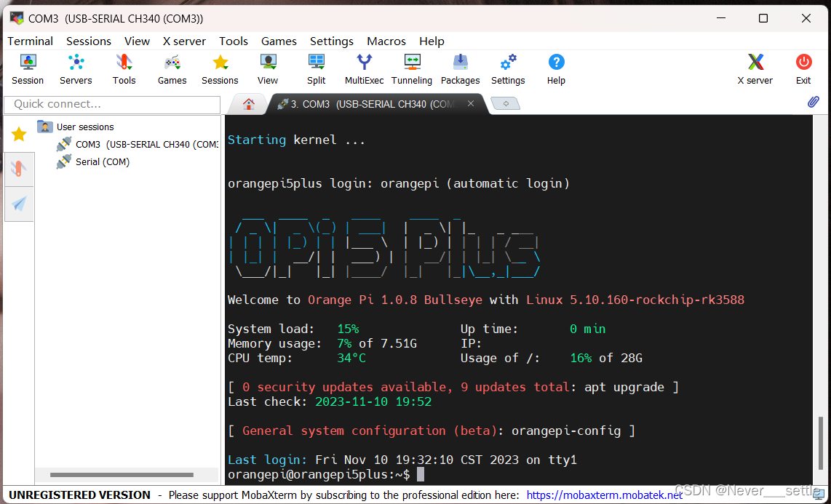Maximize the MobaXterm window

pos(763,18)
